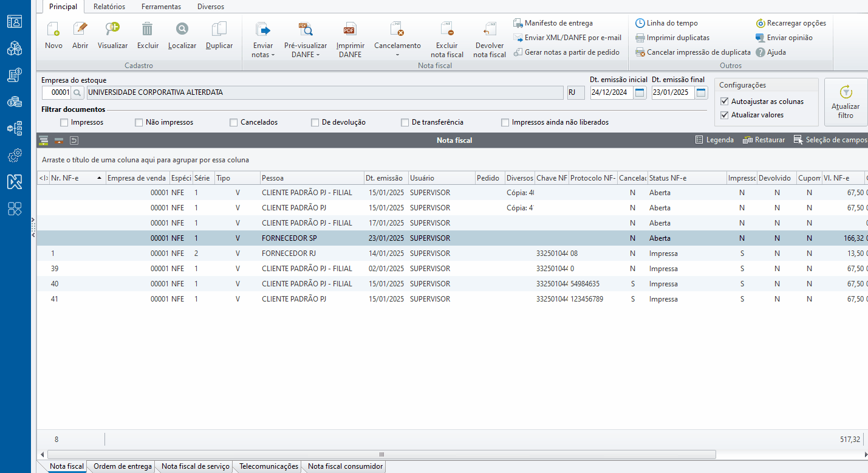Open selected record with Abrir icon
The width and height of the screenshot is (868, 473).
point(80,30)
